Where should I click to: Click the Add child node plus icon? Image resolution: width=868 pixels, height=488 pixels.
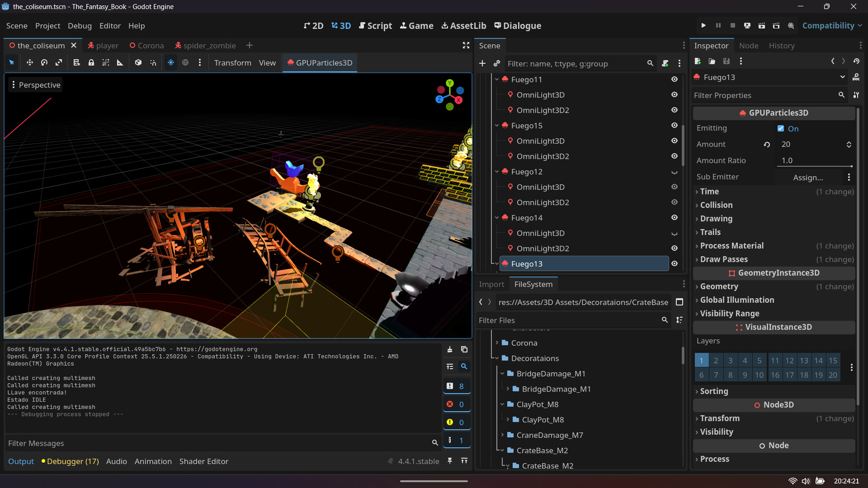point(482,63)
